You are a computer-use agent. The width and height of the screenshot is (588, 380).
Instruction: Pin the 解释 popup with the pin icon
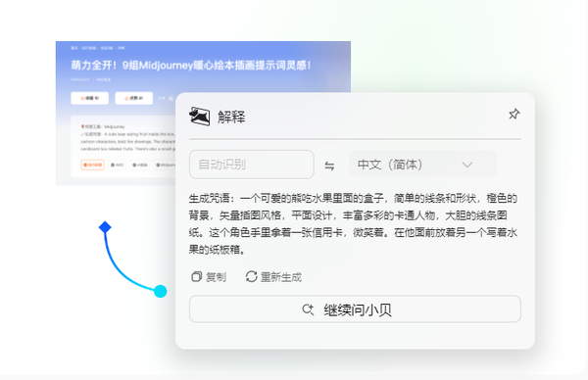pyautogui.click(x=514, y=114)
